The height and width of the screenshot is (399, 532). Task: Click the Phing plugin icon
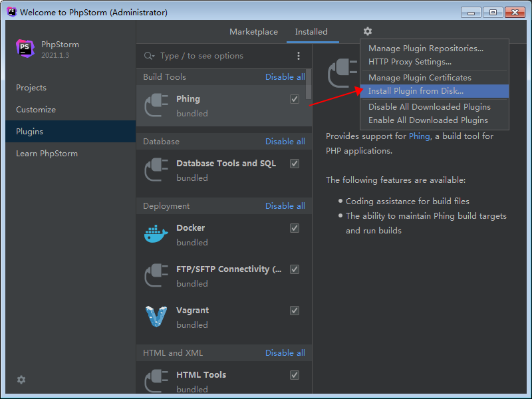156,106
